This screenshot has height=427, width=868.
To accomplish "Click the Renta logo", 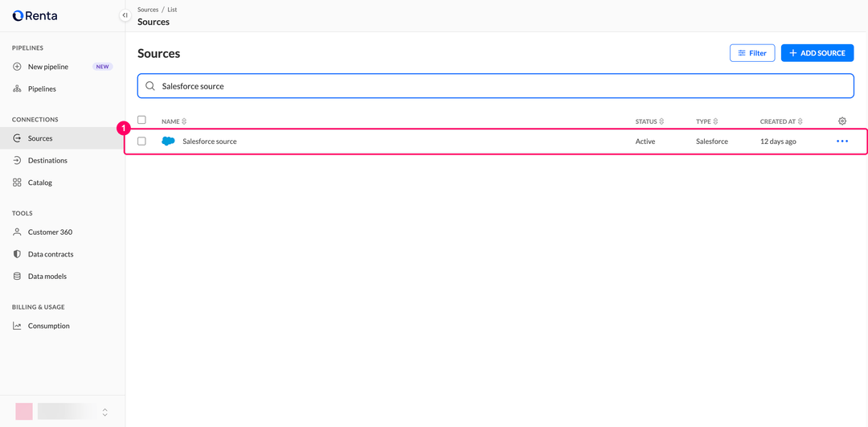I will 35,15.
